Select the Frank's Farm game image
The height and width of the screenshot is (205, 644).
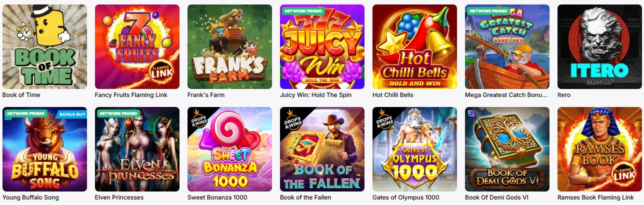tap(229, 46)
